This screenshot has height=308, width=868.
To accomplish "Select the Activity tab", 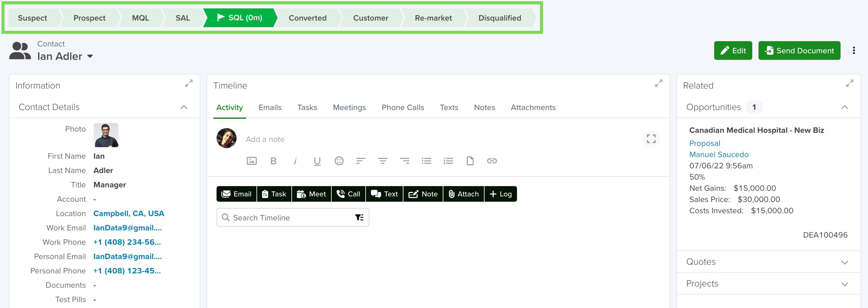I will click(x=229, y=107).
